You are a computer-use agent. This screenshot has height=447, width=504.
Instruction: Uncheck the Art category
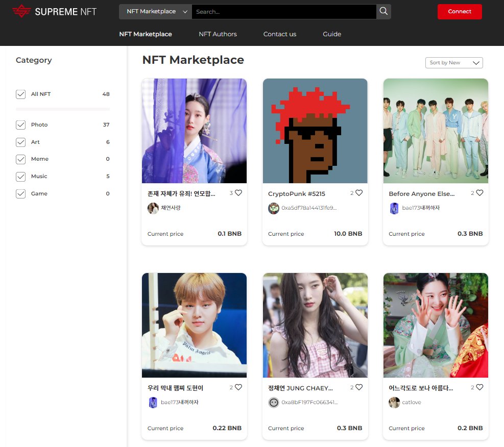point(20,142)
